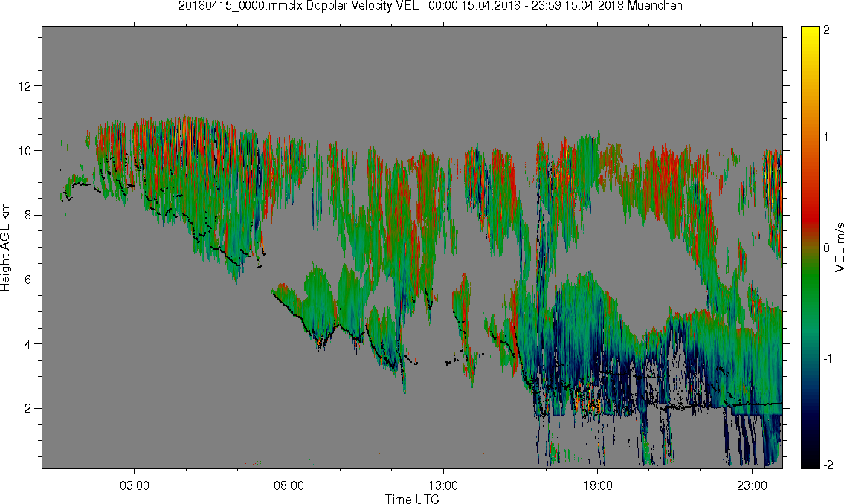Click the height axis tick label 2
This screenshot has width=844, height=504.
point(28,409)
